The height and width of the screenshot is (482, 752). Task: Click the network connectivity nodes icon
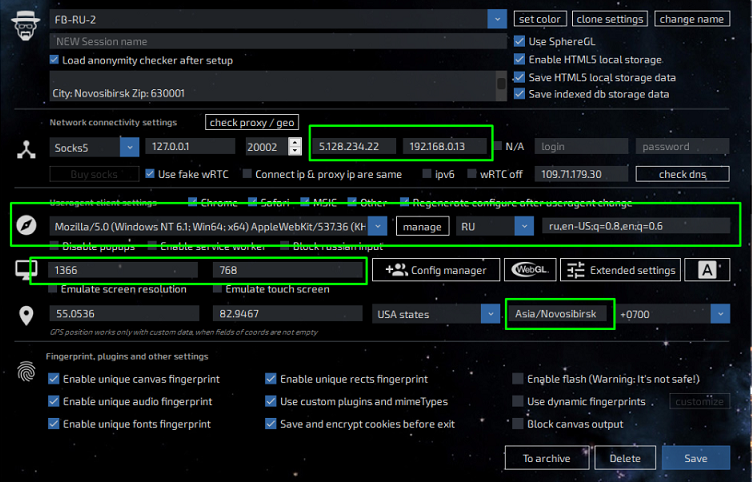[26, 150]
